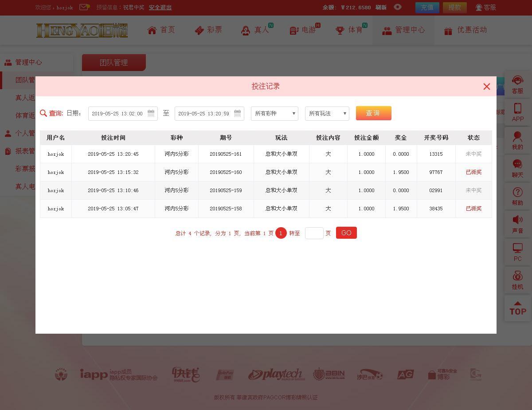Open 管理中心 nav menu

[x=404, y=30]
